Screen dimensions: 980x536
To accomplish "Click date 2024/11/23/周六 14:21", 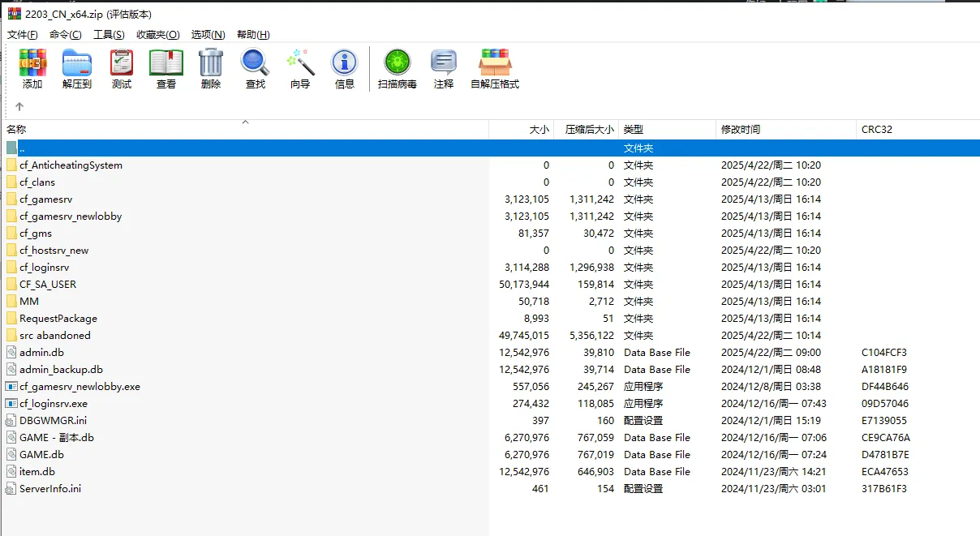I will click(x=774, y=471).
